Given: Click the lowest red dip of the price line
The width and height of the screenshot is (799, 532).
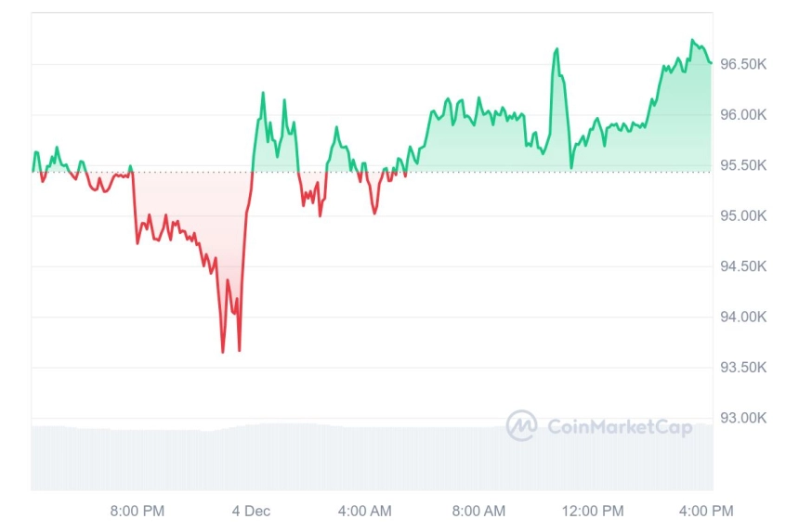Looking at the screenshot, I should [x=223, y=351].
